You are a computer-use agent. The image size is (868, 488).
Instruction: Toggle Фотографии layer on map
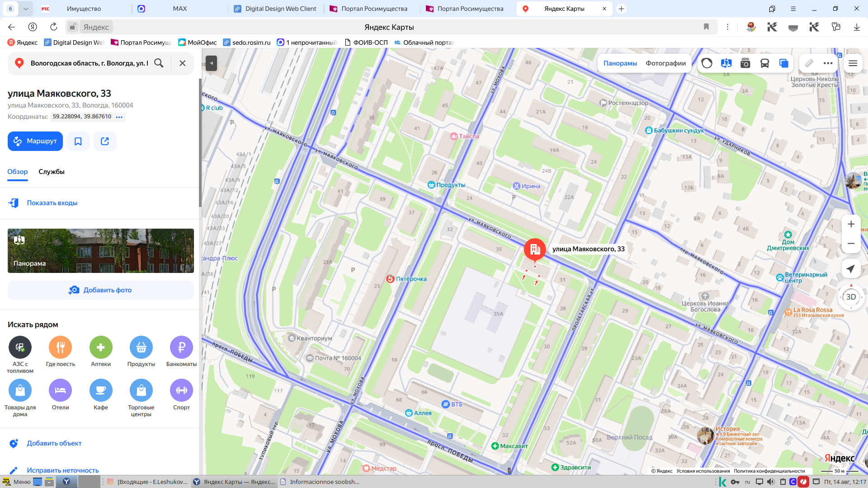point(665,63)
